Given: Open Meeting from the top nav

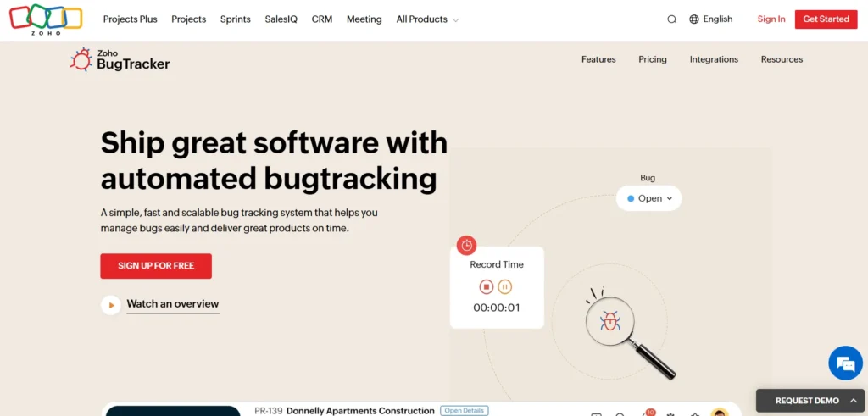Looking at the screenshot, I should tap(364, 19).
